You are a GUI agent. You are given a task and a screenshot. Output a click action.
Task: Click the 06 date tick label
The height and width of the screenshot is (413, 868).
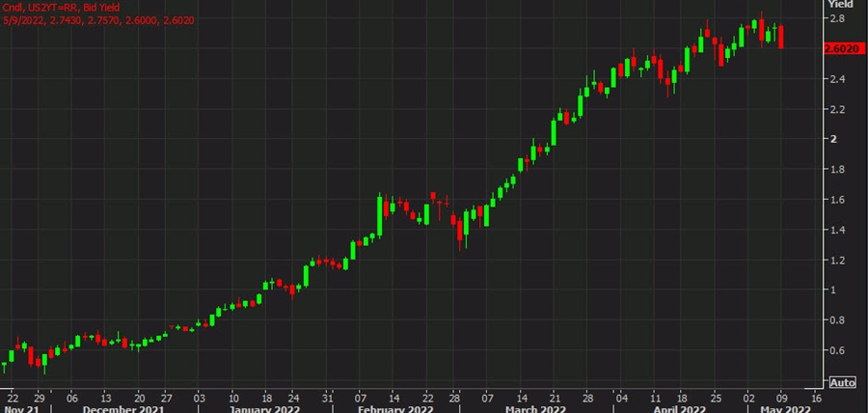pos(72,398)
